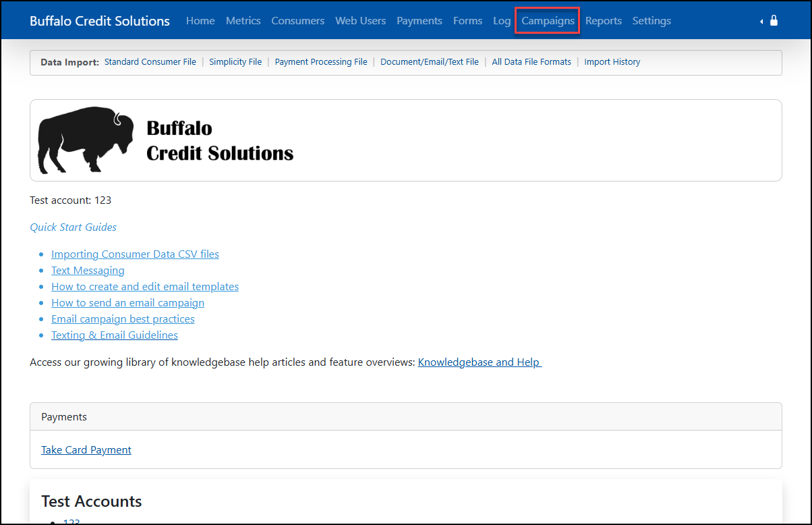Click the Quick Start Guides heading

pyautogui.click(x=73, y=227)
